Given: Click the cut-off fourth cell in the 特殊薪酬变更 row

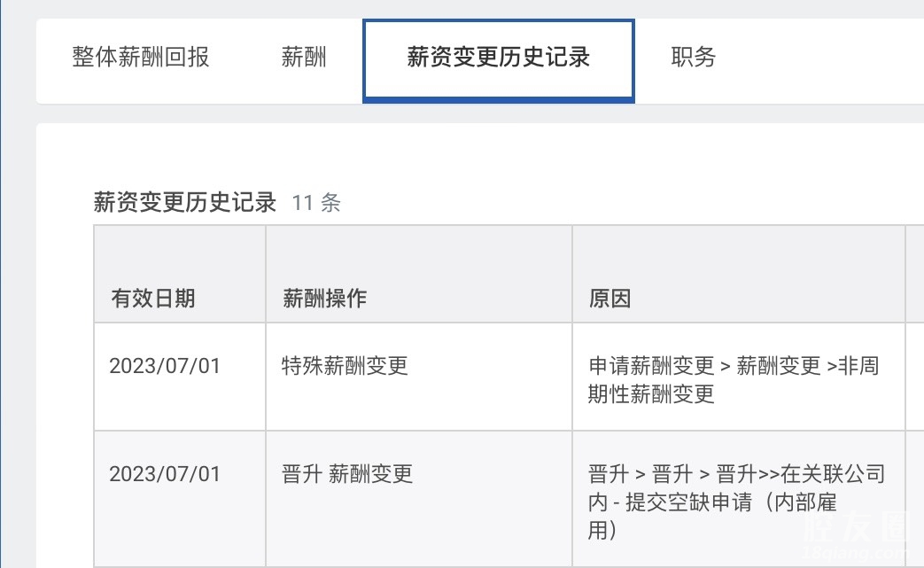Looking at the screenshot, I should (x=914, y=377).
